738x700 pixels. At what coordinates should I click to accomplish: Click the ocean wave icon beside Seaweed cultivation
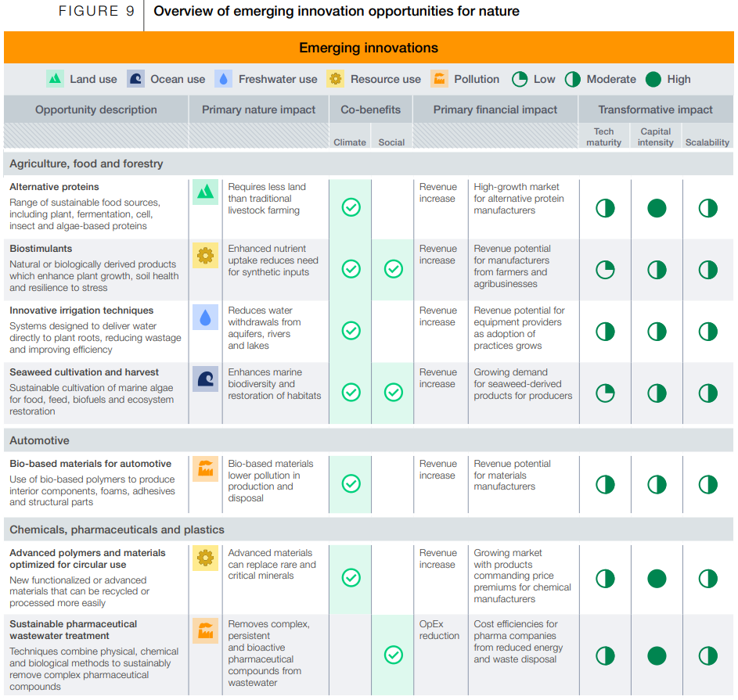point(205,379)
